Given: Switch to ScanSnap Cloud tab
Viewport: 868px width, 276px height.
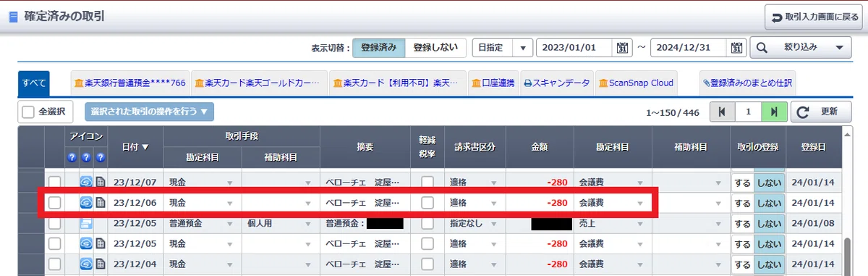Looking at the screenshot, I should coord(637,83).
